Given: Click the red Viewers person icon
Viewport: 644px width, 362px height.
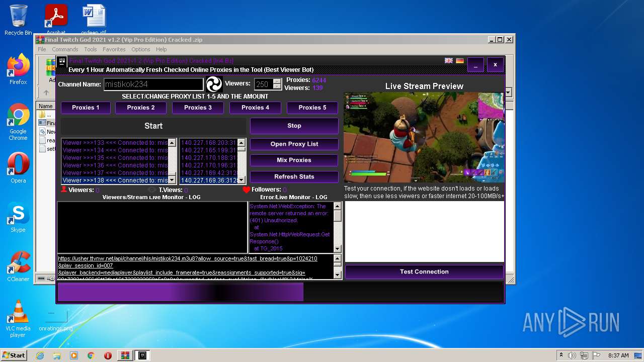Looking at the screenshot, I should pos(64,190).
